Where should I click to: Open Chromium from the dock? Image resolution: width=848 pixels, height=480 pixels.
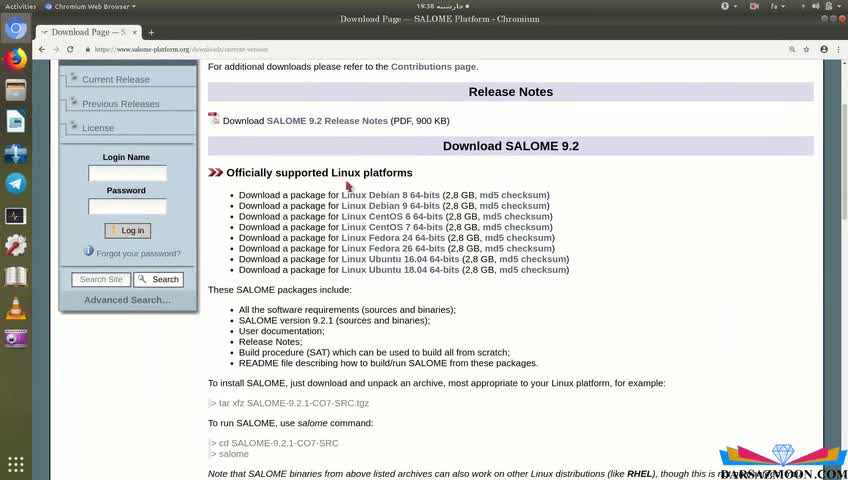click(x=16, y=28)
